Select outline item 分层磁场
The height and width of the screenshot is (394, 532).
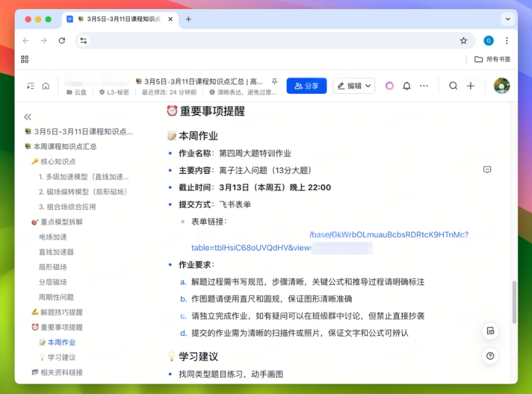tap(53, 282)
